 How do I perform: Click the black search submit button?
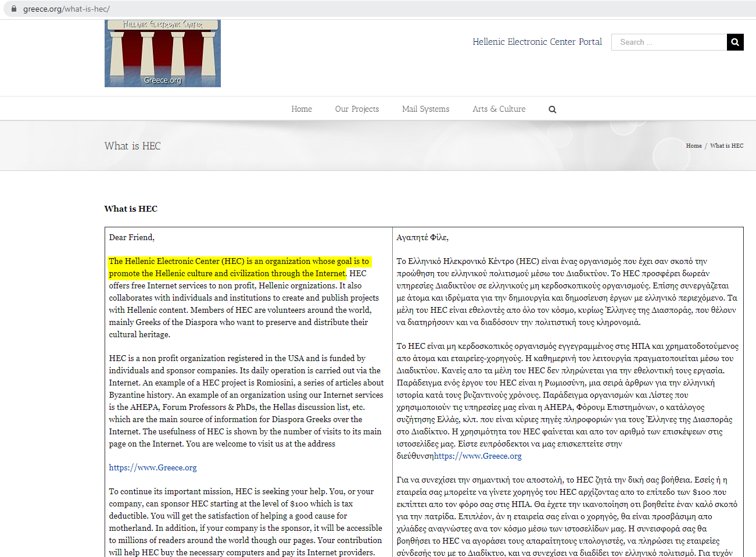735,42
